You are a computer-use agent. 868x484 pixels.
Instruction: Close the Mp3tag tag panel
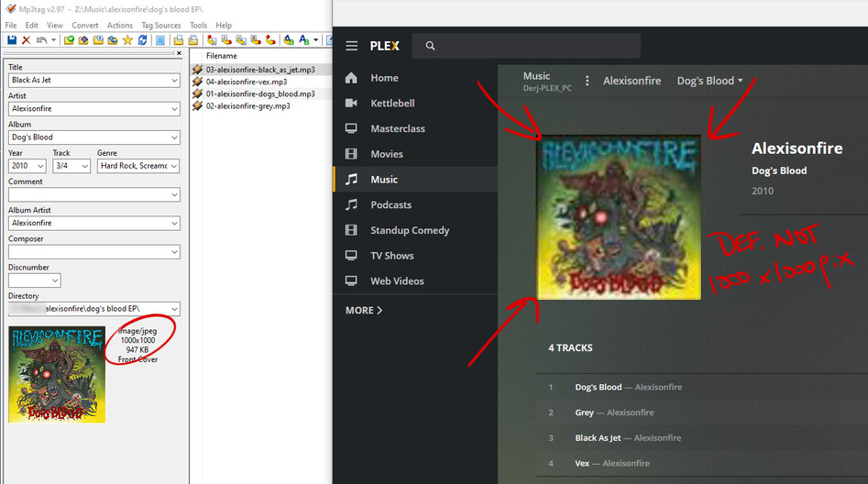tap(179, 53)
